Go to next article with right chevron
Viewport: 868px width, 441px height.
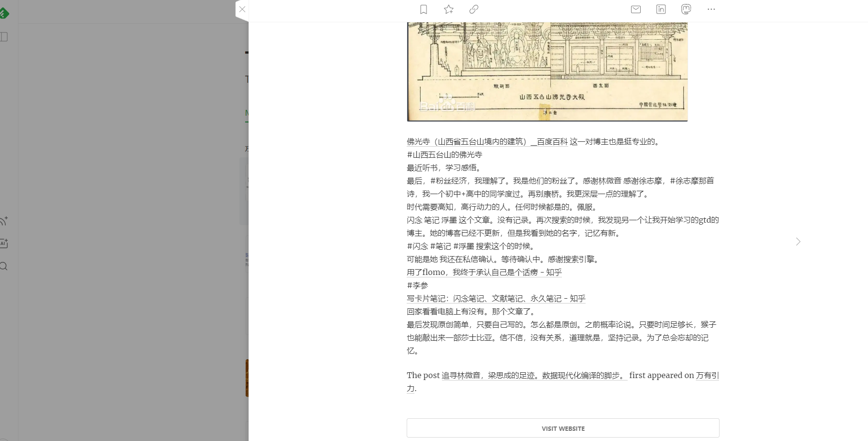click(x=798, y=242)
